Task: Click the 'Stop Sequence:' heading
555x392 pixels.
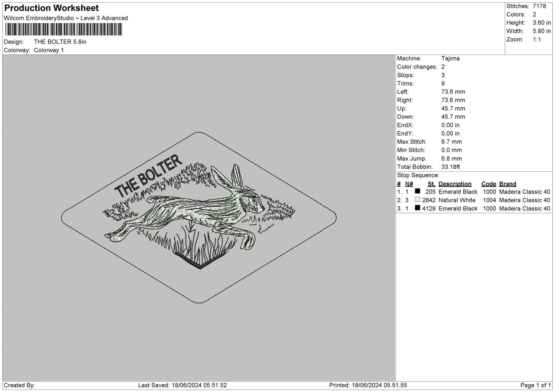Action: (x=418, y=175)
